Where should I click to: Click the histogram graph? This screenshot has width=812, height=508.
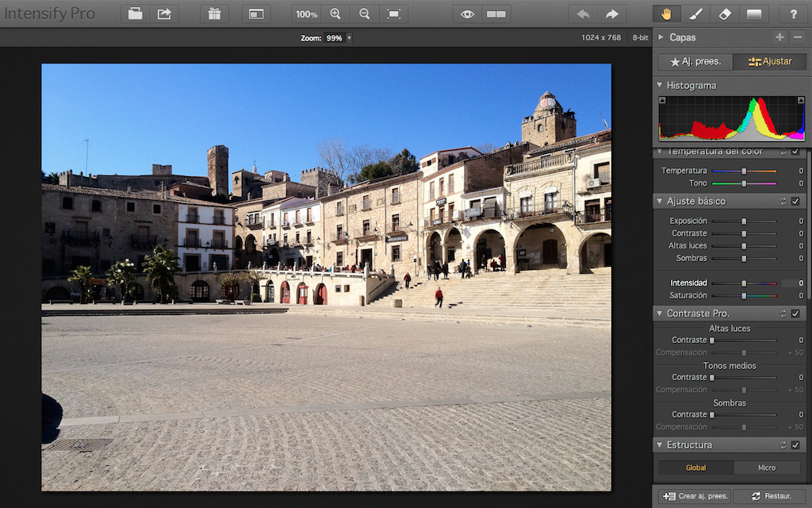pyautogui.click(x=732, y=118)
